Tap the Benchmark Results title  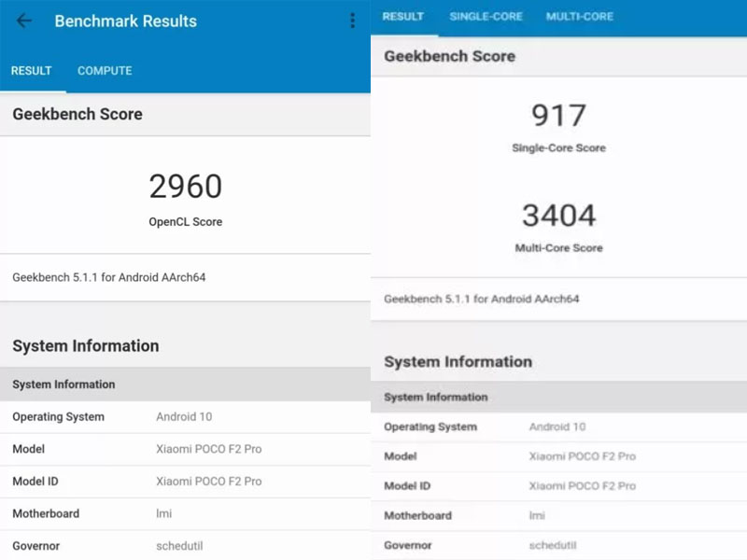click(x=126, y=21)
